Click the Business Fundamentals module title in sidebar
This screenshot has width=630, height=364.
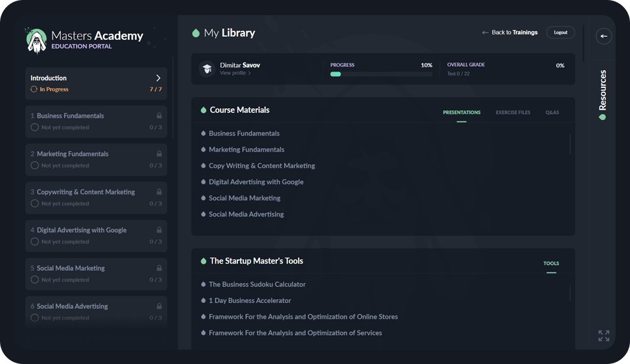pyautogui.click(x=70, y=115)
